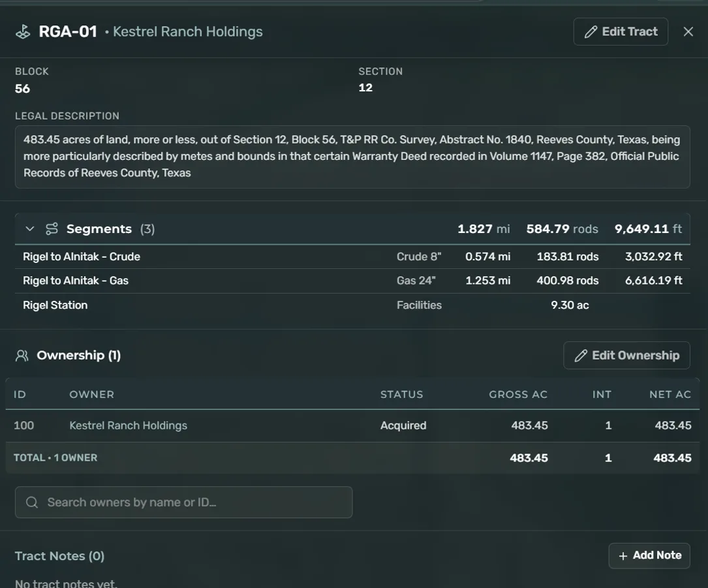
Task: Select Kestrel Ranch Holdings in ownership table
Action: coord(129,426)
